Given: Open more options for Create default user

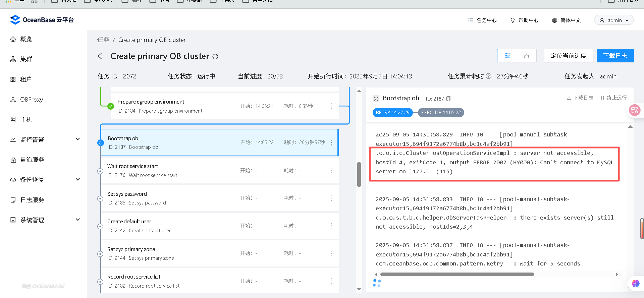Looking at the screenshot, I should pos(331,226).
